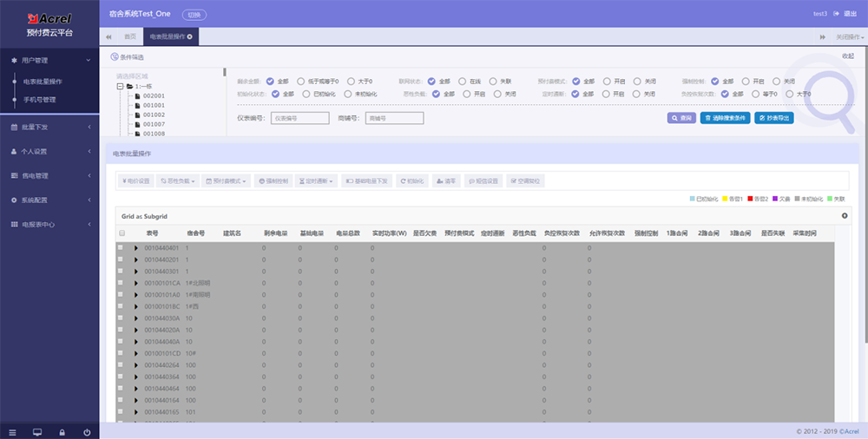This screenshot has height=439, width=868.
Task: Open the 预付费模式 dropdown in toolbar
Action: pos(226,181)
